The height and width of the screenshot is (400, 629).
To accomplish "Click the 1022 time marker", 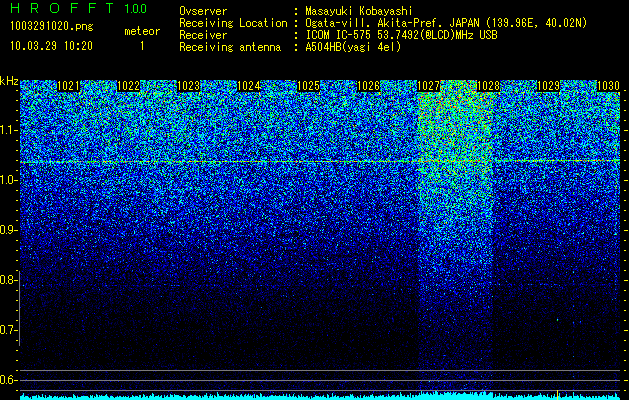I will point(128,86).
